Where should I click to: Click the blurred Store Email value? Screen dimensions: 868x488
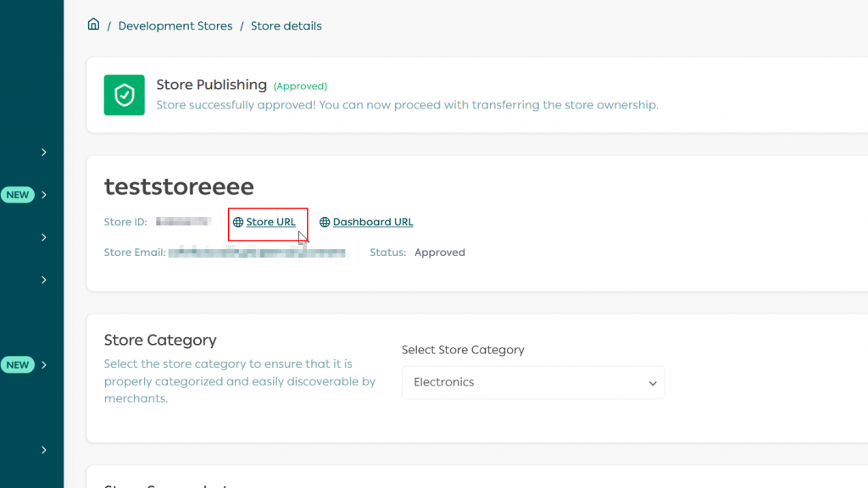pyautogui.click(x=258, y=252)
